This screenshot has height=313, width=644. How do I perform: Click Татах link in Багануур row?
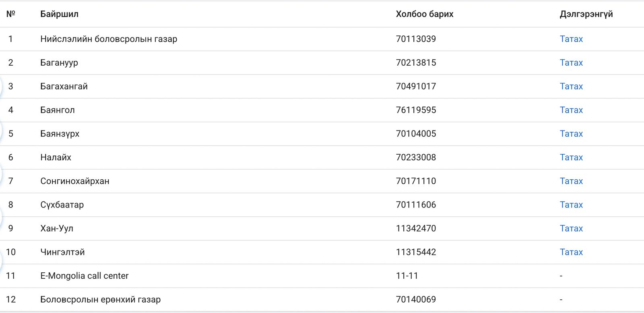571,63
